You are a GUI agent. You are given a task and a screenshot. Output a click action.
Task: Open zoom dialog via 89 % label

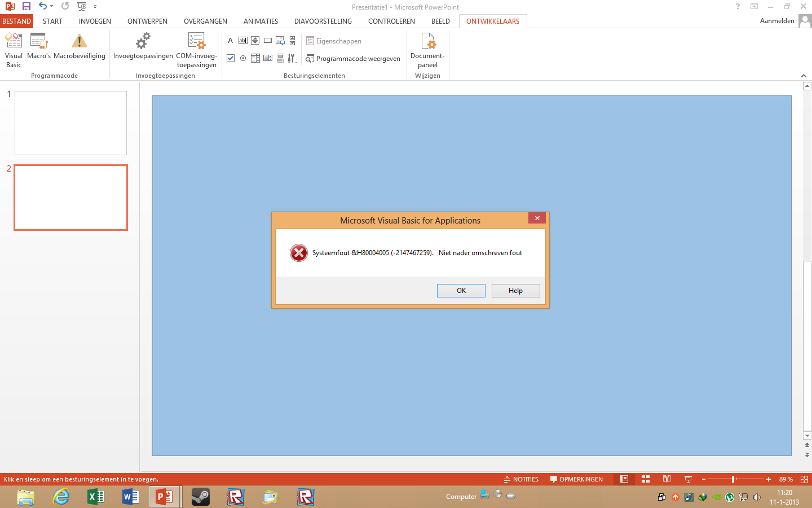785,479
